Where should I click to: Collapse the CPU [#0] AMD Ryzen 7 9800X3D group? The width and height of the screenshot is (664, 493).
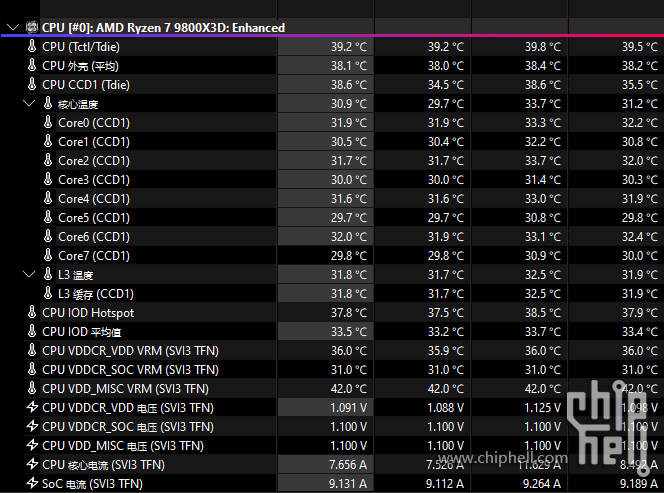click(x=13, y=28)
